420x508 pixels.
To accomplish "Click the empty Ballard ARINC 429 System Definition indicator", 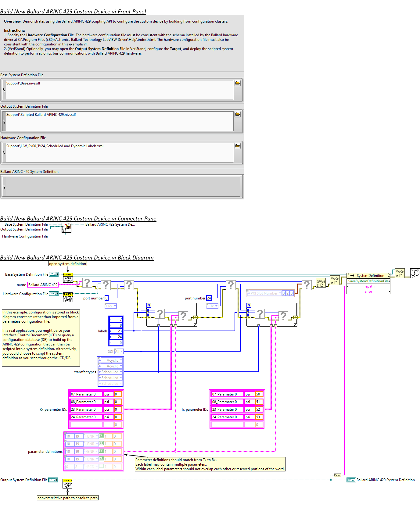I will pos(121,187).
